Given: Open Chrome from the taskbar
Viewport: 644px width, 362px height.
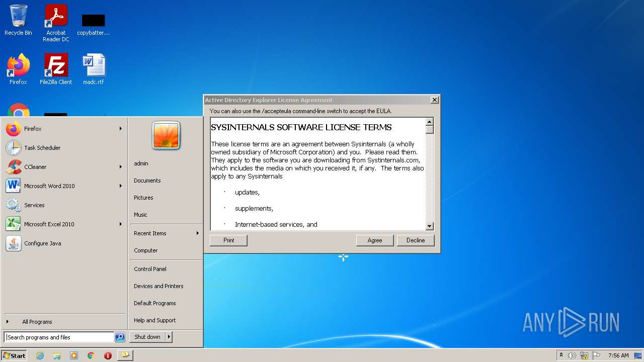Looking at the screenshot, I should [x=91, y=355].
